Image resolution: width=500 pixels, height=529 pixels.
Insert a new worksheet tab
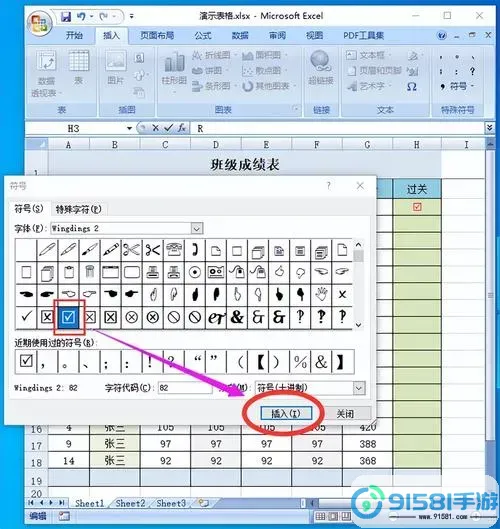(x=203, y=503)
